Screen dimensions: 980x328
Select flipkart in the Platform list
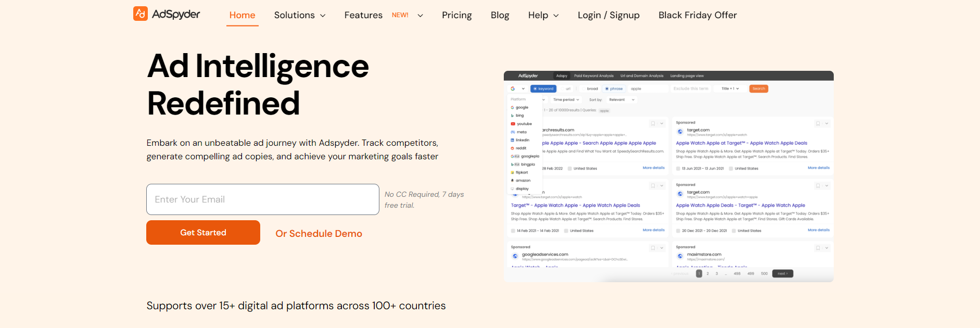point(519,172)
